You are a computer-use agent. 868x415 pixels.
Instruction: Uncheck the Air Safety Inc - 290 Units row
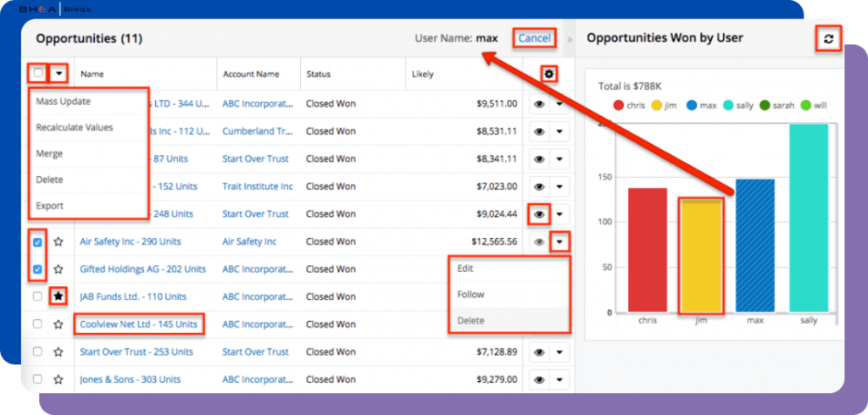37,242
